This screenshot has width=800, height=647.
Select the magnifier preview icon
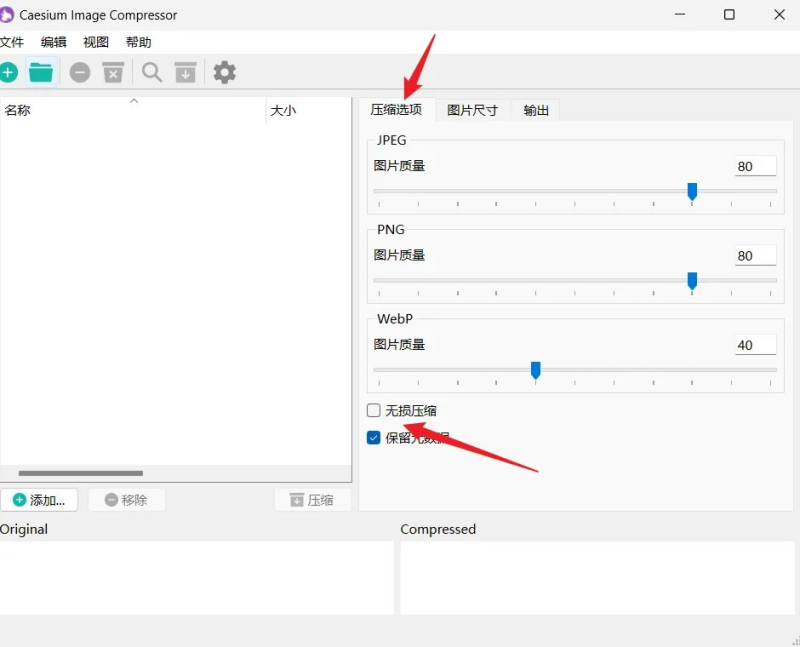click(x=151, y=72)
